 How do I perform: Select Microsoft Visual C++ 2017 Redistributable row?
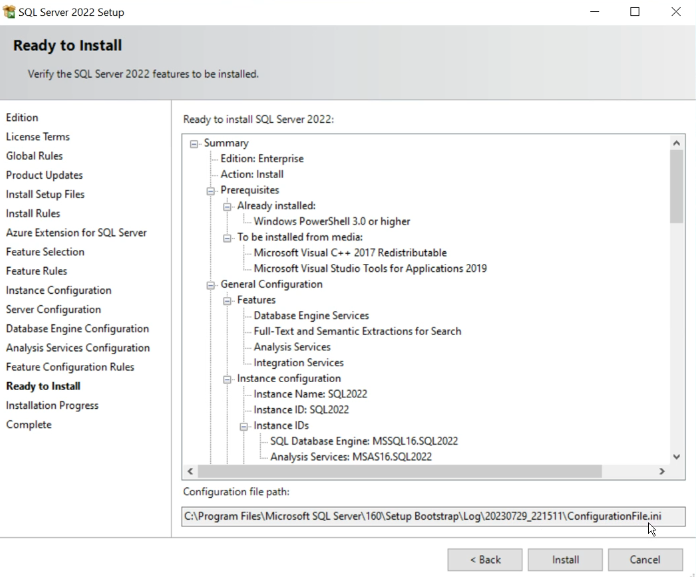coord(350,253)
